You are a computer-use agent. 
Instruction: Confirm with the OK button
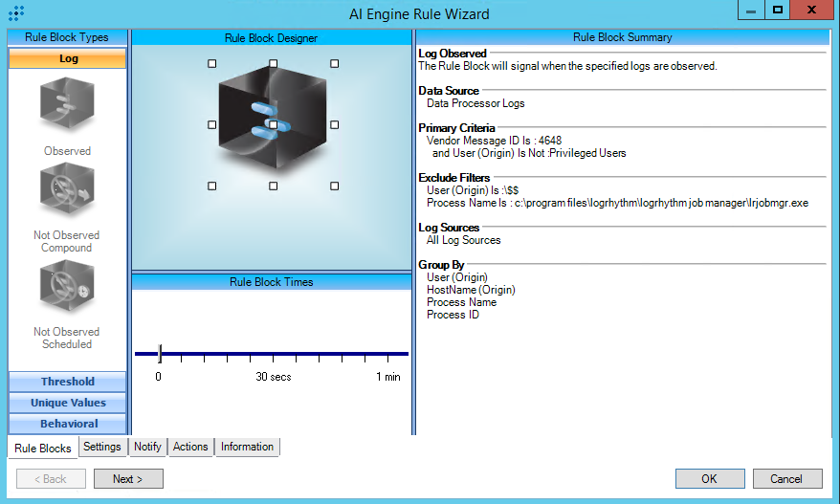pyautogui.click(x=709, y=478)
